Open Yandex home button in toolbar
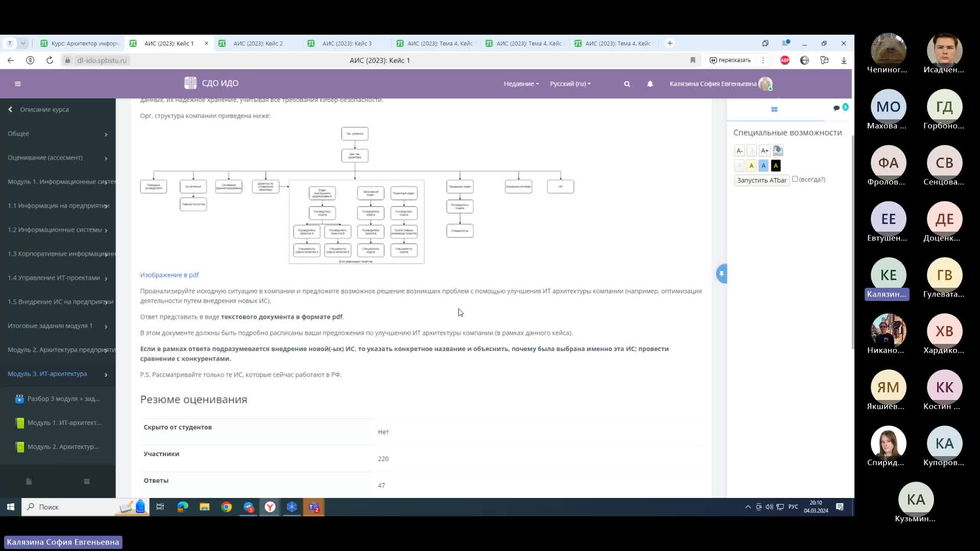The height and width of the screenshot is (551, 980). click(x=30, y=60)
